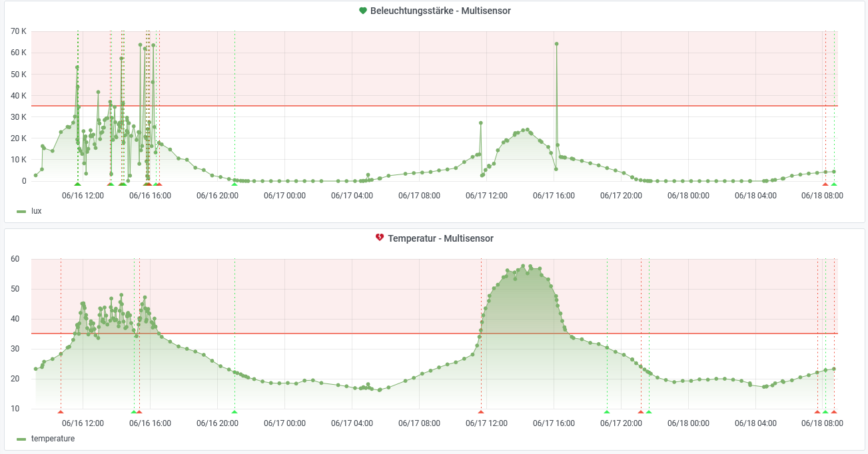The height and width of the screenshot is (454, 868).
Task: Click last green annotation marker in lux panel
Action: point(834,184)
